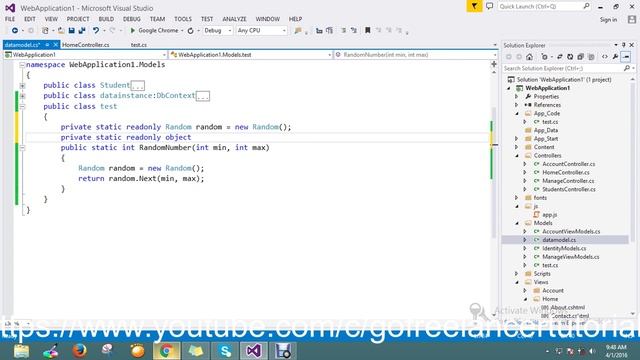Viewport: 640px width, 360px height.
Task: Open the feedback chat bubble icon
Action: pos(489,6)
